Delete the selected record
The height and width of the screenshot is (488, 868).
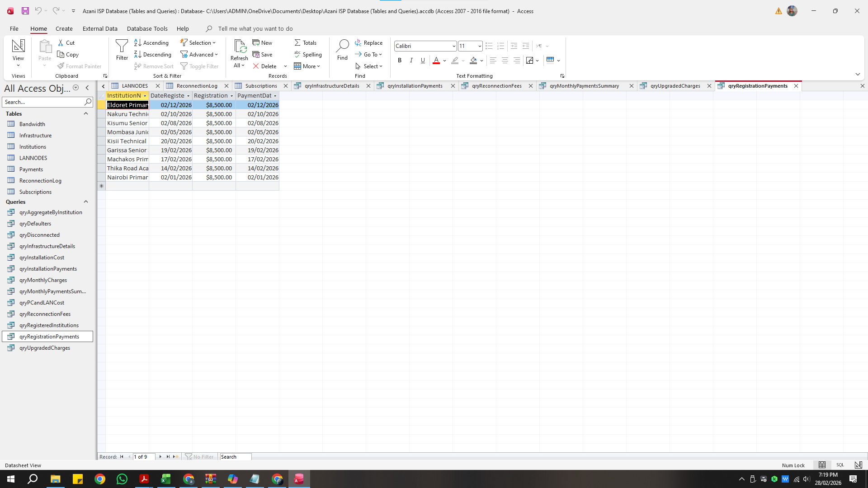coord(265,66)
